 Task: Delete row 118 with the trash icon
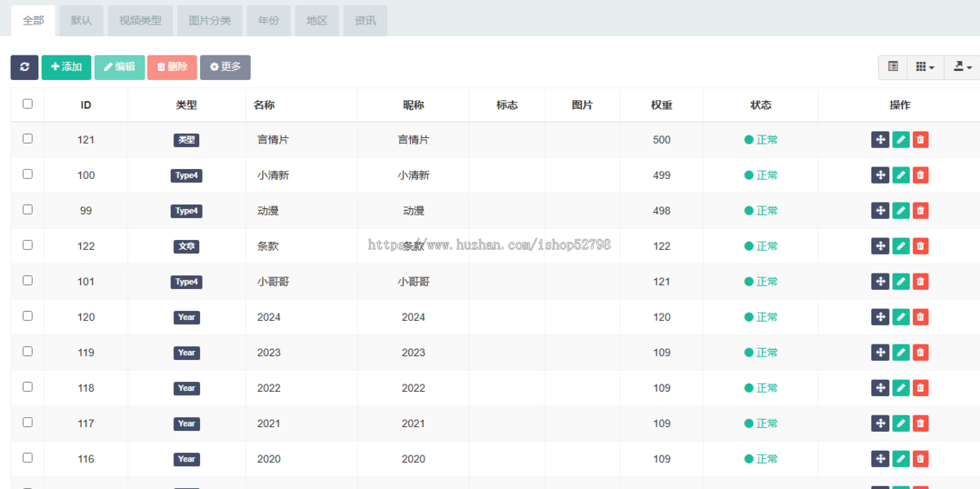point(920,388)
